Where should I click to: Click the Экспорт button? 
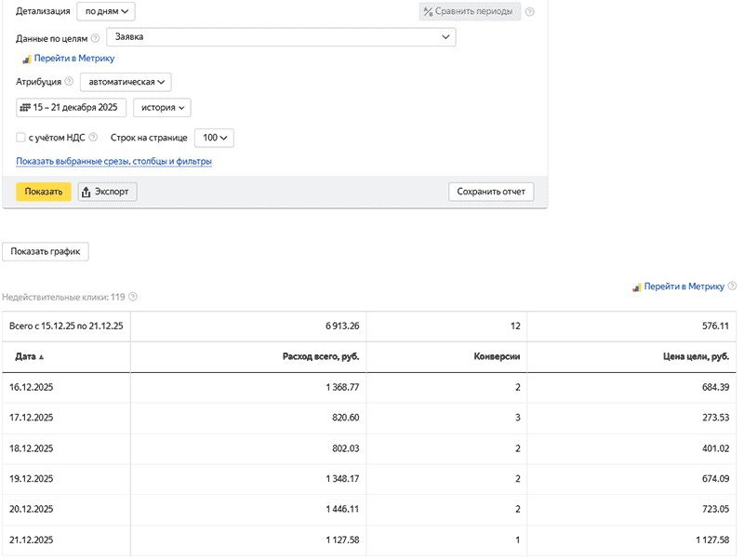click(108, 192)
